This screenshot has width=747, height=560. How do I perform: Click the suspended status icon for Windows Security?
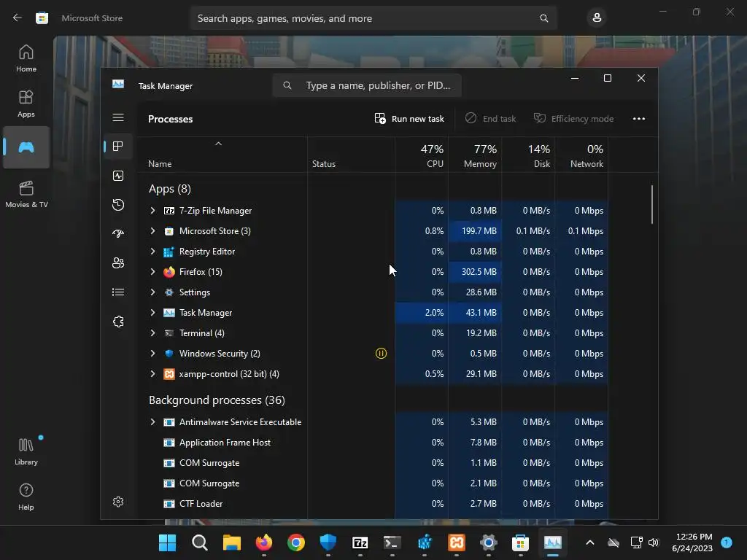point(381,354)
